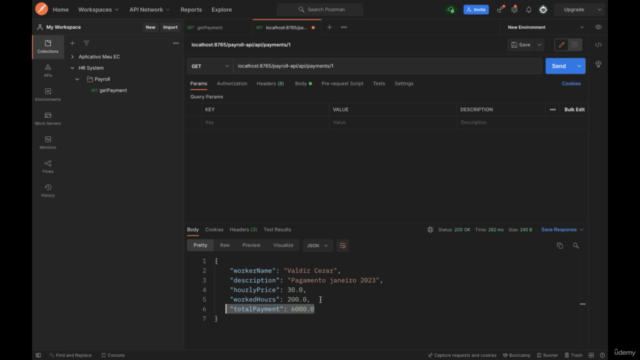Switch to the Authorization tab
Viewport: 640px width, 360px height.
tap(232, 84)
